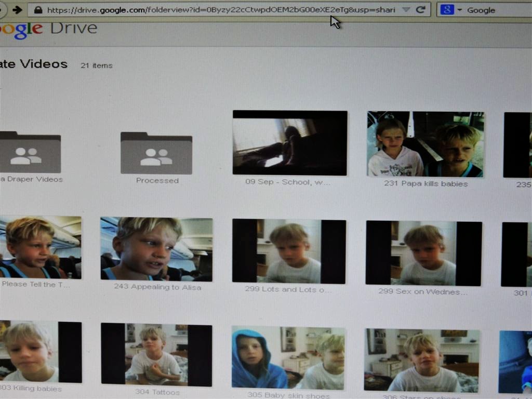532x399 pixels.
Task: Click the Processed folder name label
Action: click(x=157, y=181)
